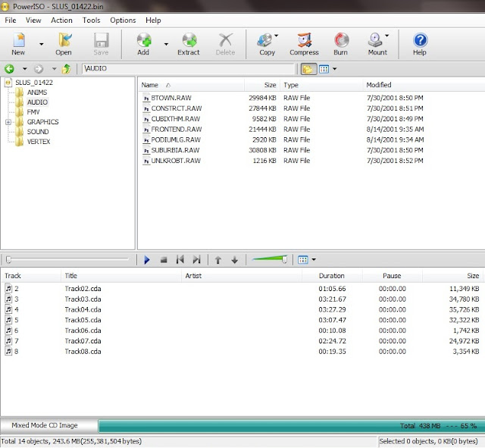
Task: Select the VERTEX folder in tree
Action: (39, 142)
